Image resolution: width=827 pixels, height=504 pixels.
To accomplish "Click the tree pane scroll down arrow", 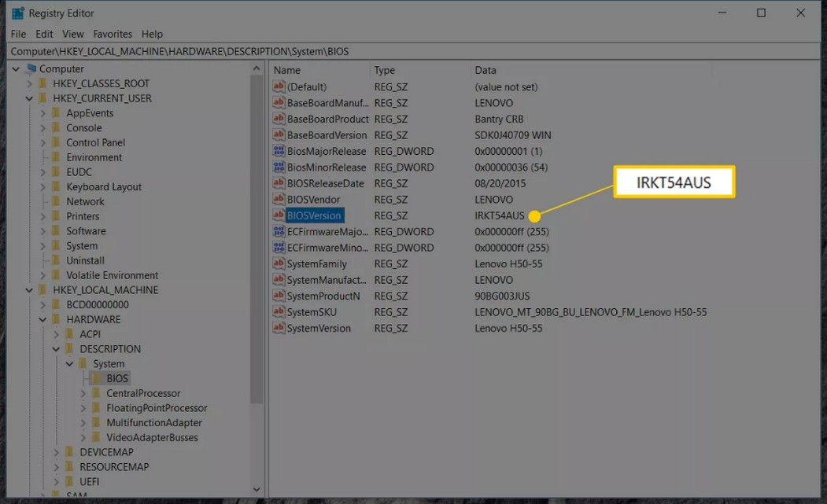I will (257, 489).
